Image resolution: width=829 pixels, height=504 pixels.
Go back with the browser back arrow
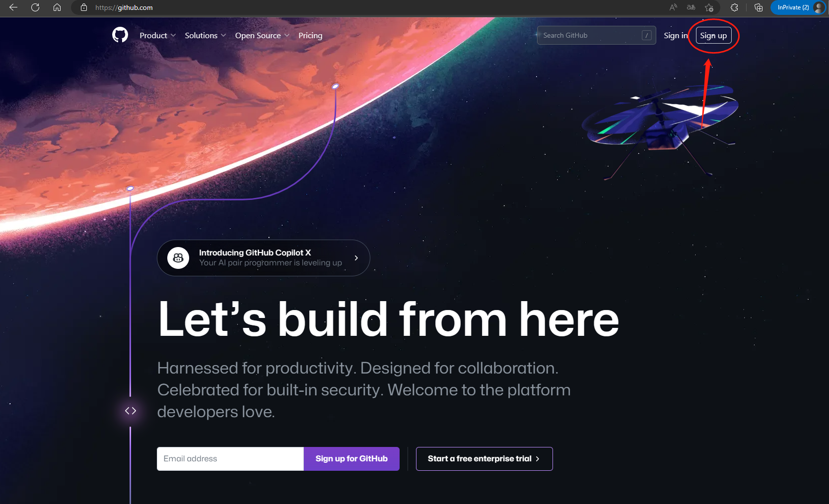pos(13,7)
